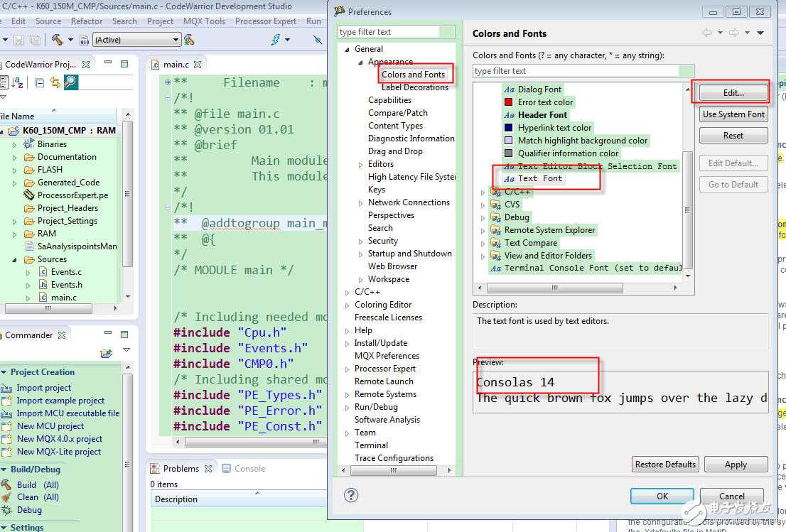Viewport: 786px width, 532px height.
Task: Select dark blue Hyperlink text color swatch
Action: pyautogui.click(x=508, y=128)
